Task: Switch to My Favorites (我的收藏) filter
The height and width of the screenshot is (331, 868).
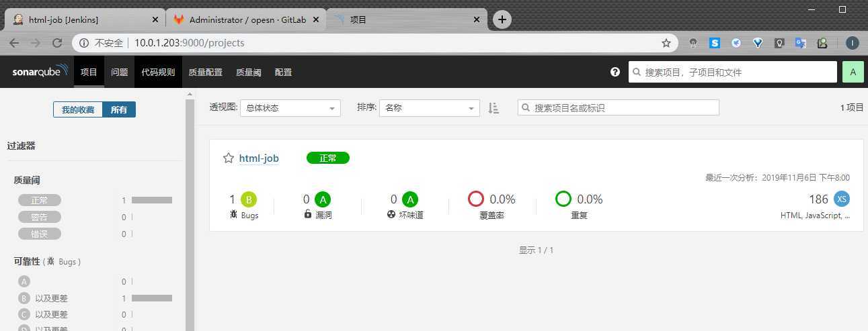Action: coord(78,109)
